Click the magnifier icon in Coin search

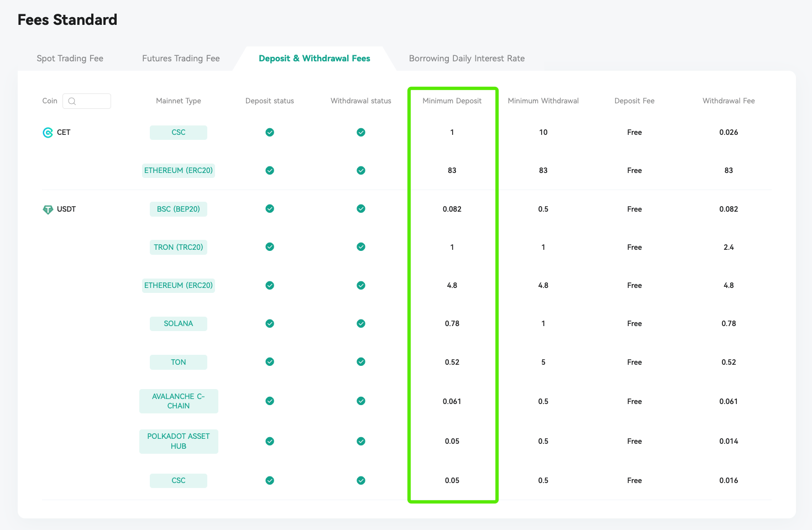click(72, 101)
